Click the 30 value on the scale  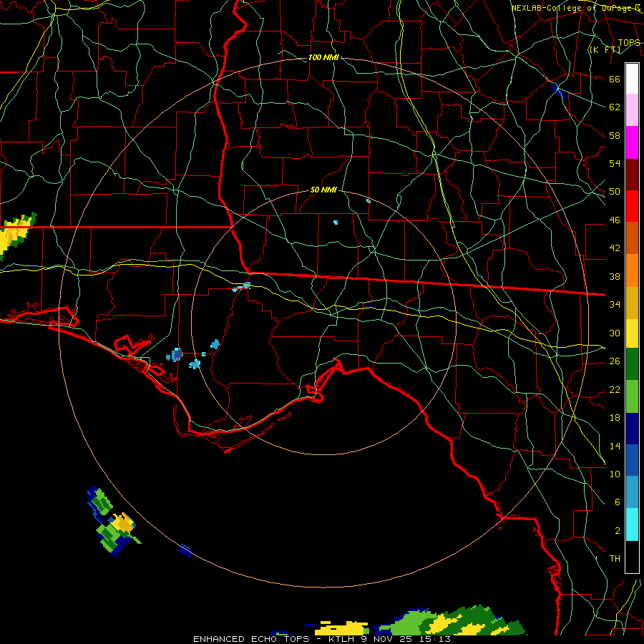click(x=615, y=333)
